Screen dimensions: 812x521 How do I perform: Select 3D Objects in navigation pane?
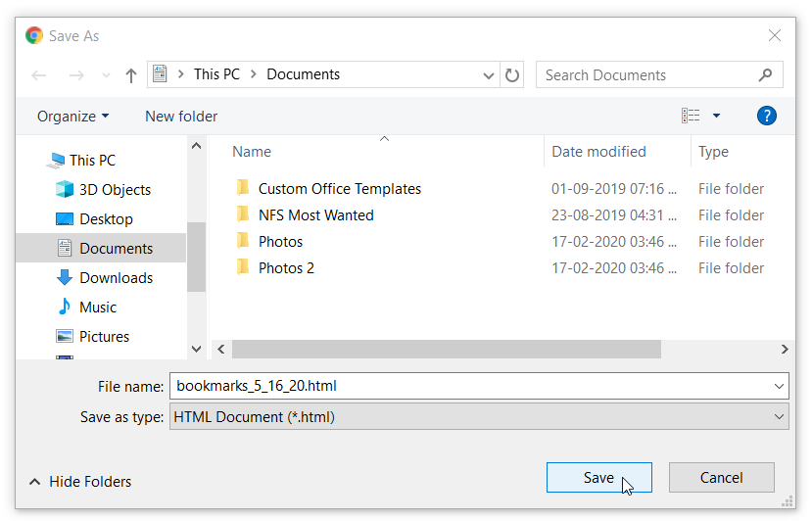point(115,190)
